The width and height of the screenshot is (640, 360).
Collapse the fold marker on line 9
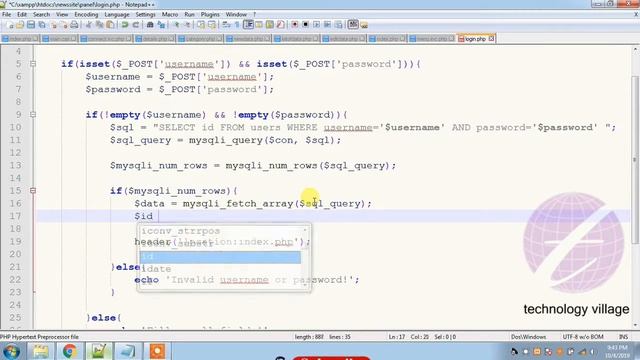(x=33, y=115)
